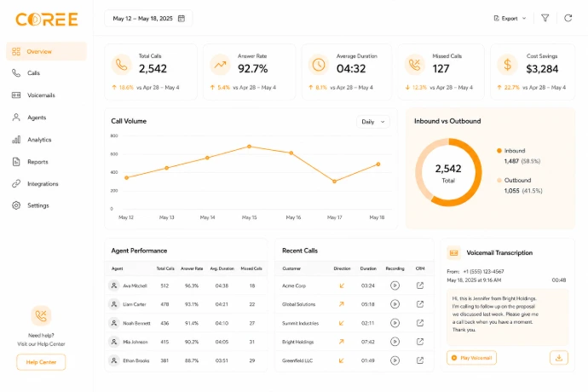Click Ethan Brooks' avatar icon

tap(113, 360)
